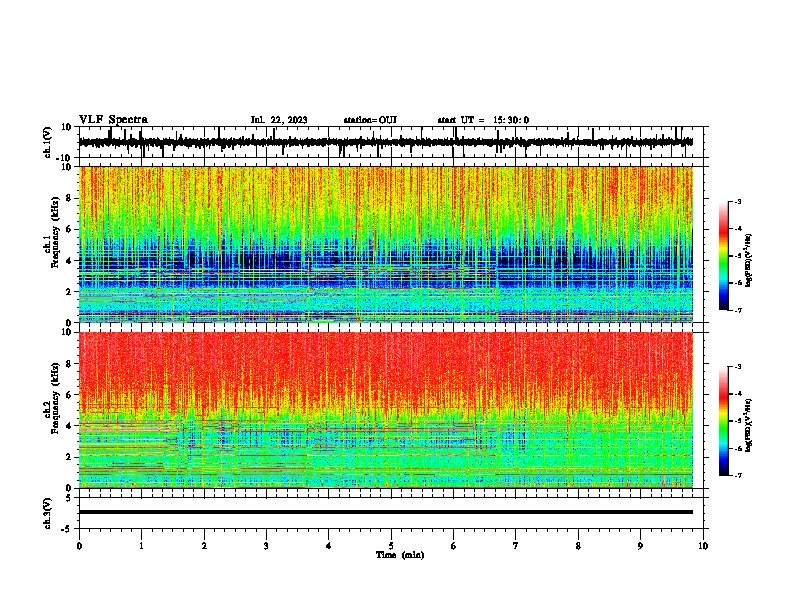Image resolution: width=792 pixels, height=612 pixels.
Task: Click time axis tick label "9"
Action: pyautogui.click(x=640, y=546)
